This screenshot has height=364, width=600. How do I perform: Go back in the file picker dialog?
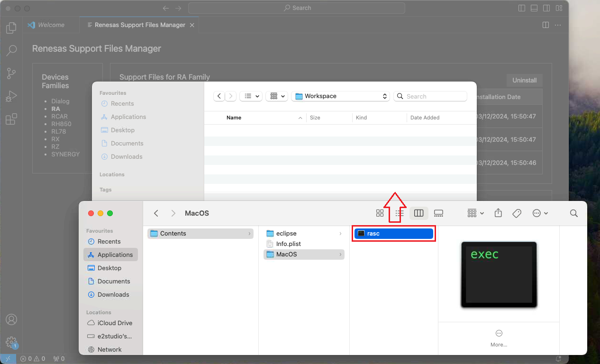[219, 96]
